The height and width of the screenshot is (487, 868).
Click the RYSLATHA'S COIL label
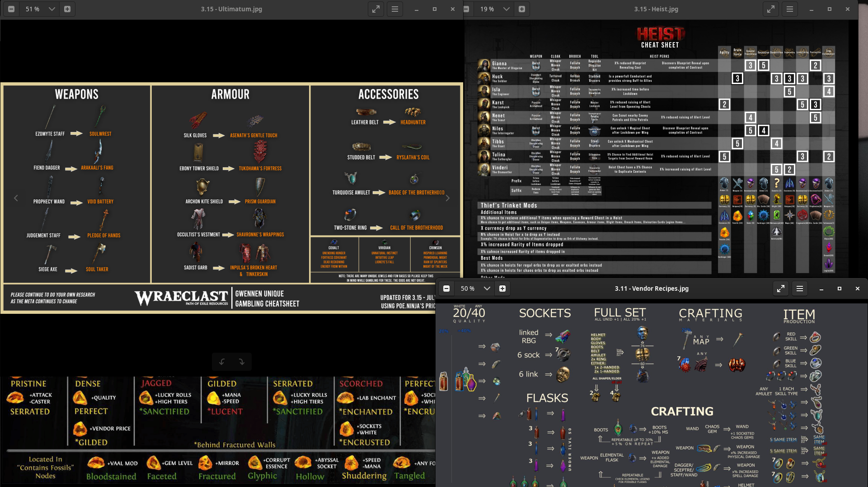(413, 157)
